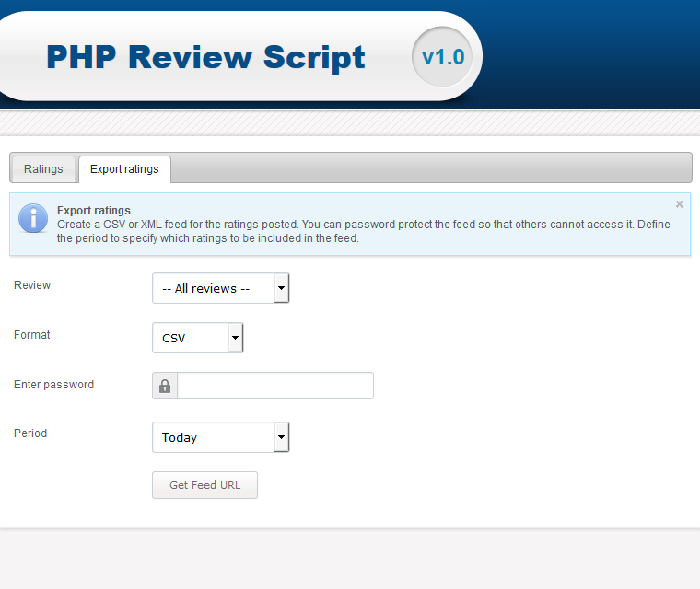The height and width of the screenshot is (589, 700).
Task: Select the Export ratings tab
Action: [124, 169]
